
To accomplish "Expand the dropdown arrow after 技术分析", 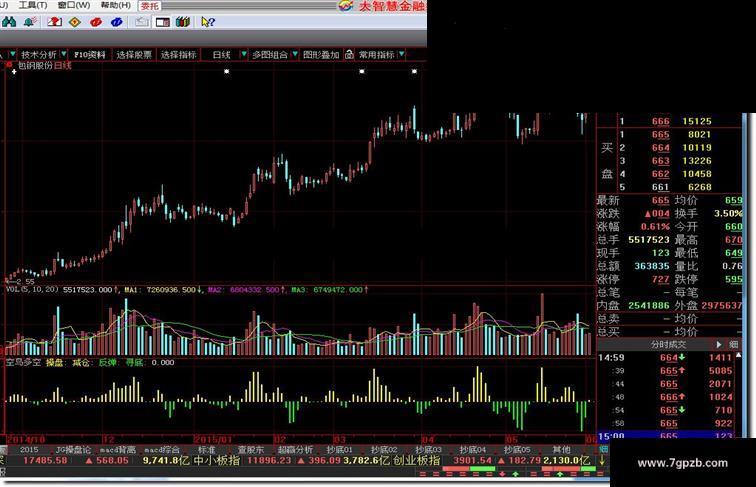I will pos(63,54).
